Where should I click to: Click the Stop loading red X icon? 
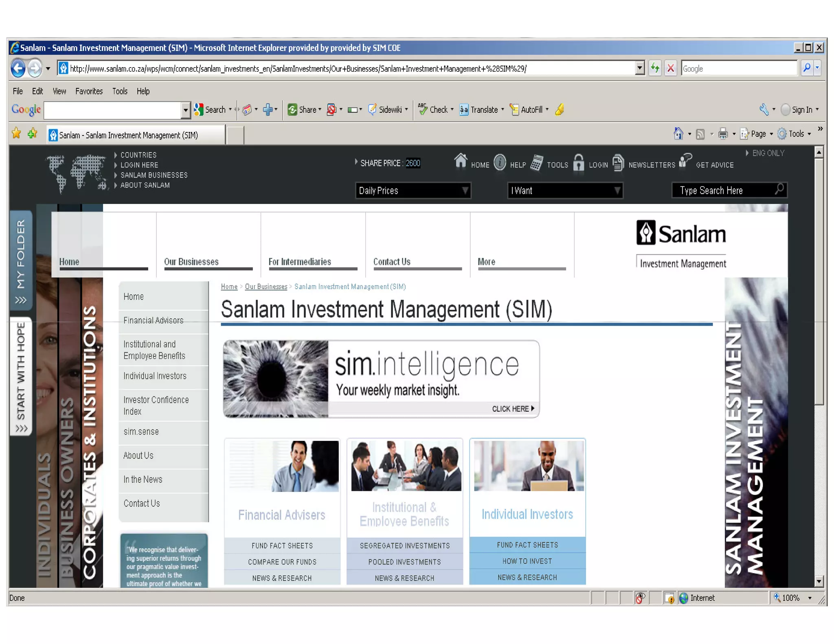670,68
